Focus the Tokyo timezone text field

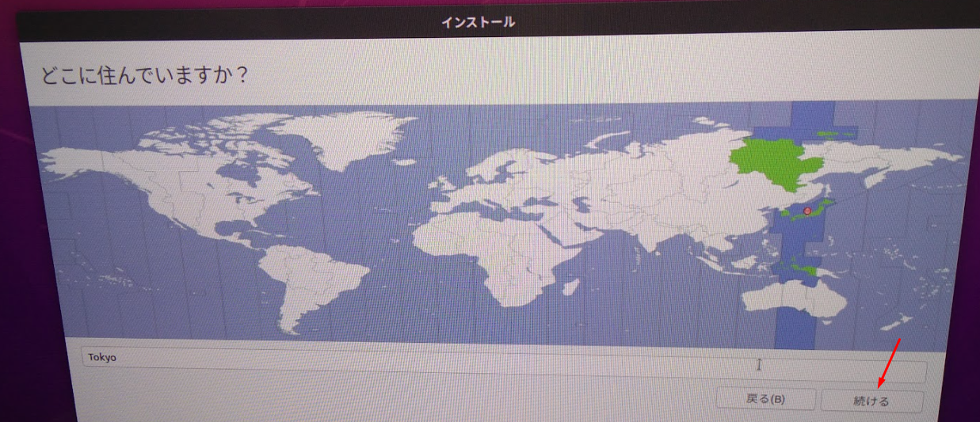coord(502,363)
